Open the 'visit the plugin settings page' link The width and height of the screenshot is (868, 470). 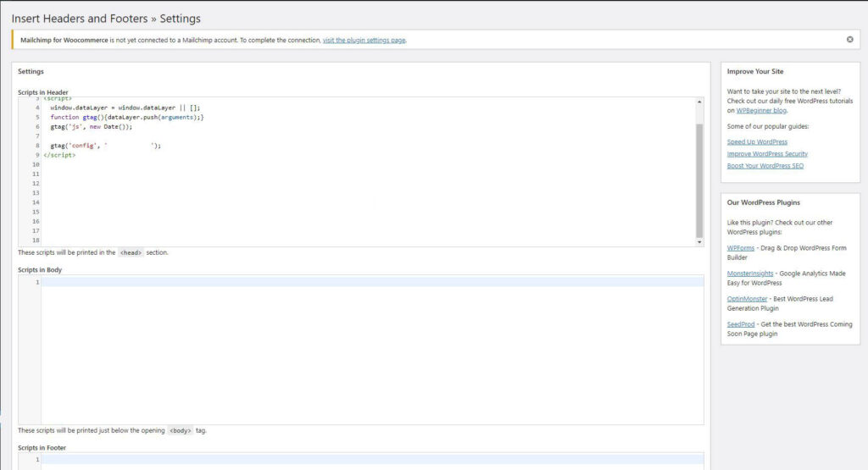pyautogui.click(x=364, y=41)
